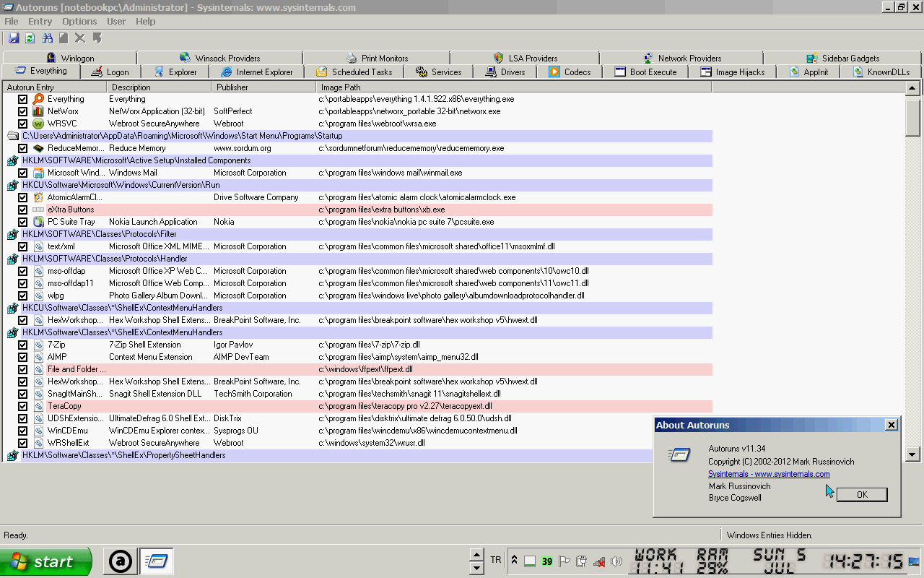Click the Autoruns taskbar button
The width and height of the screenshot is (924, 578).
[x=157, y=561]
